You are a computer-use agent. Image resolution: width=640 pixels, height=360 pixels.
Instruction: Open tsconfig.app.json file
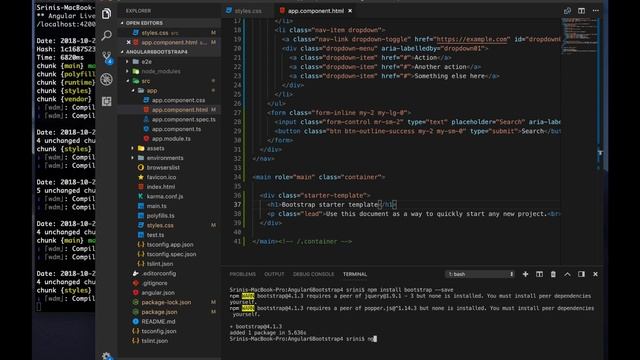[x=169, y=245]
